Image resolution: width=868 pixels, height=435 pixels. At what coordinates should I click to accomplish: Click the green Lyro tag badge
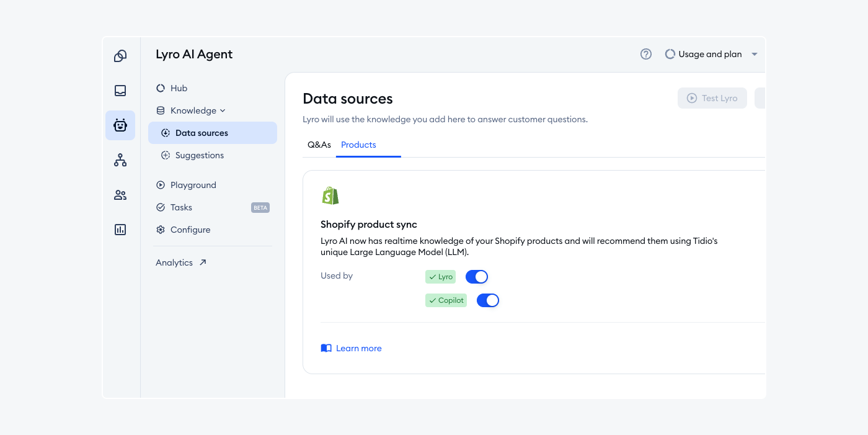pyautogui.click(x=440, y=277)
